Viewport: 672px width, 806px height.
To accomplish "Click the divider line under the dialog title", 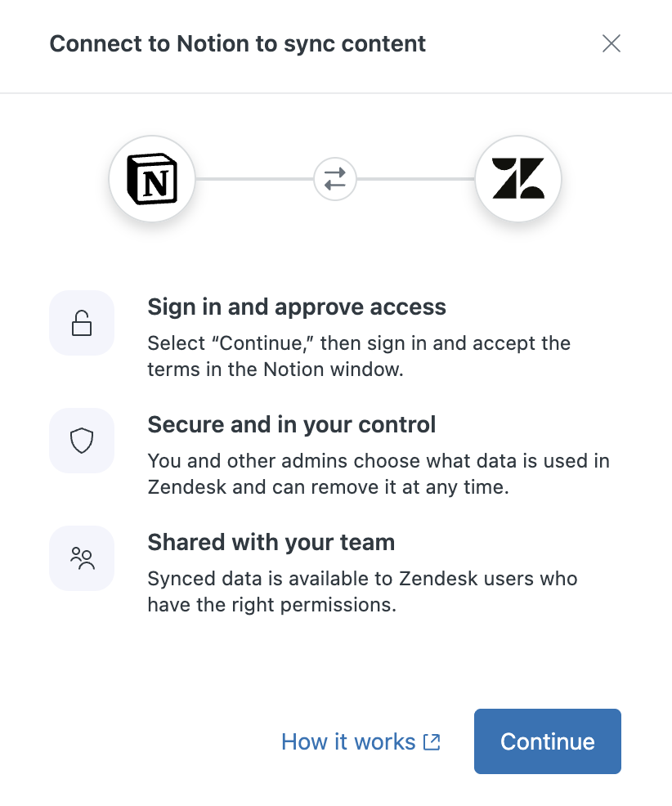I will [x=336, y=93].
